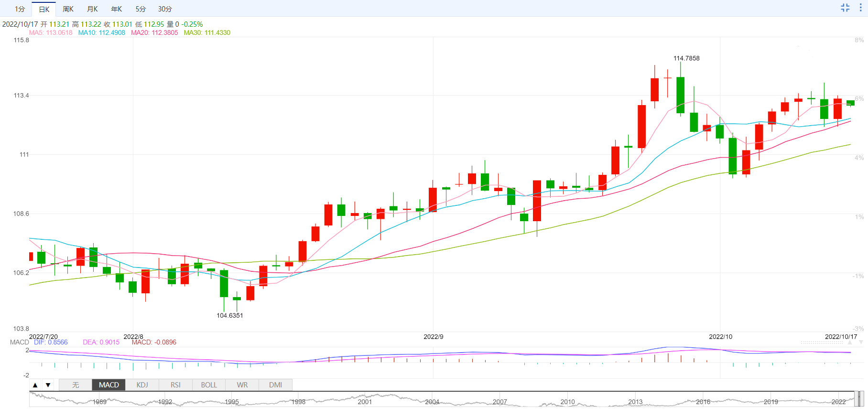
Task: Enable the KDJ indicator
Action: pyautogui.click(x=142, y=385)
